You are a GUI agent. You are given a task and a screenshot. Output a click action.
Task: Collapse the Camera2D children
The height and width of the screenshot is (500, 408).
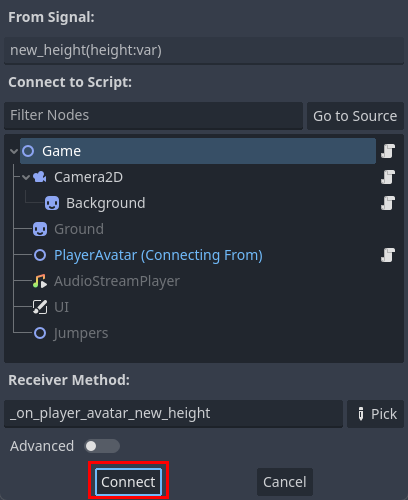[26, 177]
